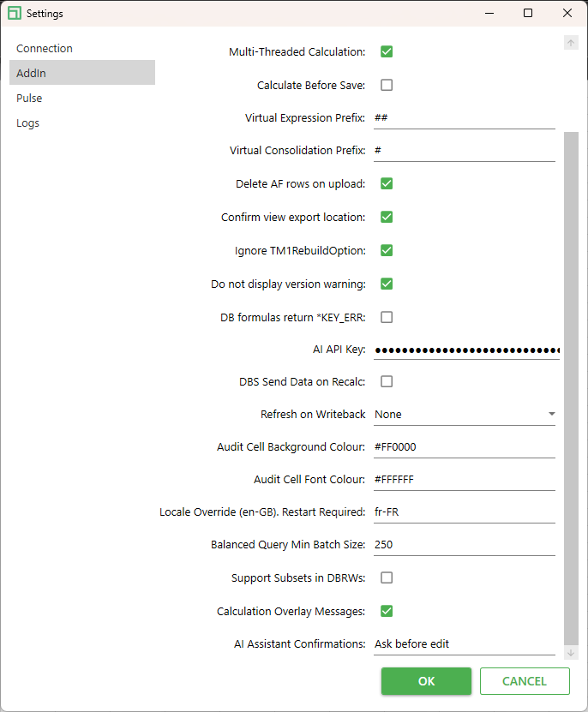Click the Settings app icon in title bar

15,13
